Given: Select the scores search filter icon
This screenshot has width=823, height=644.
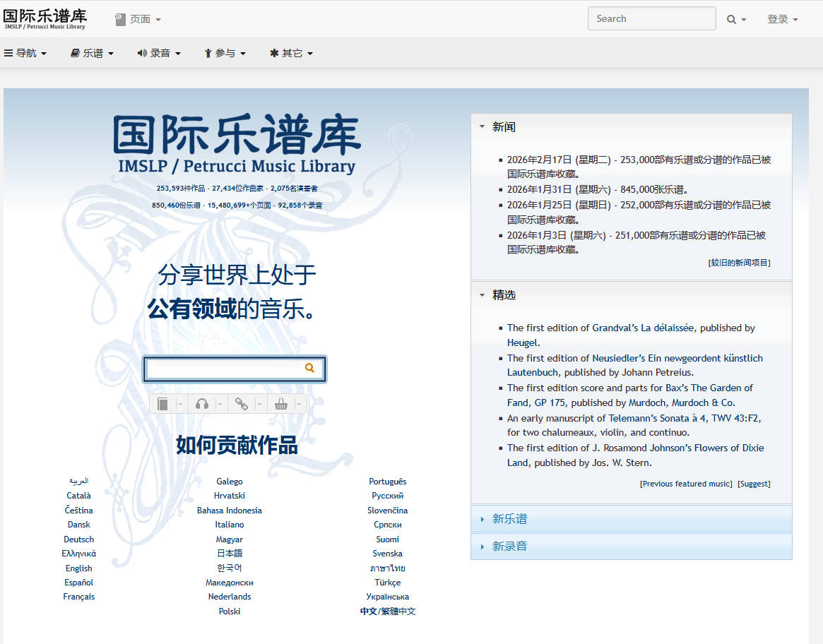Looking at the screenshot, I should point(163,403).
